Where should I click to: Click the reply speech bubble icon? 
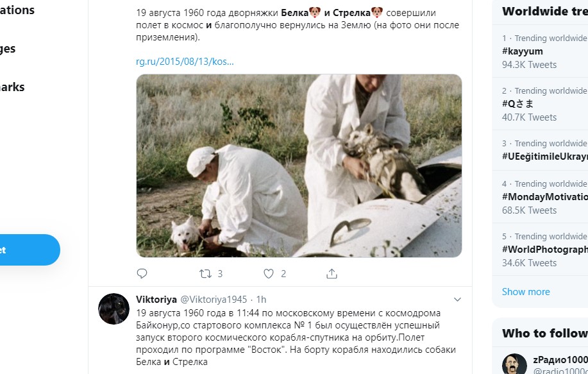tap(142, 273)
